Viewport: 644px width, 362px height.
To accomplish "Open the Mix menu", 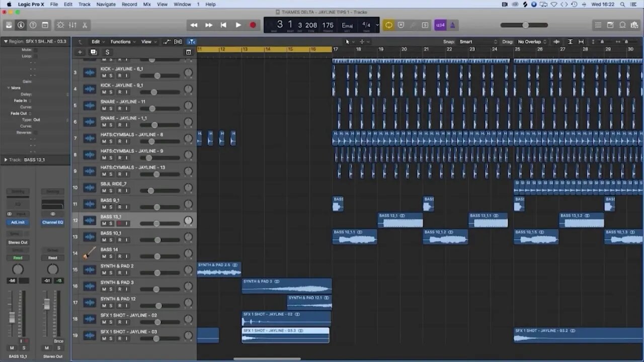I will click(x=147, y=4).
